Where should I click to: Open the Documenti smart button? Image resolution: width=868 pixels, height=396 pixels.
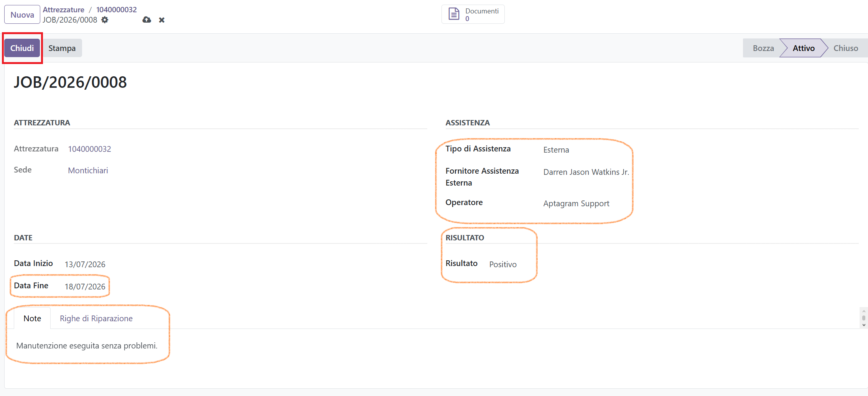[x=473, y=14]
